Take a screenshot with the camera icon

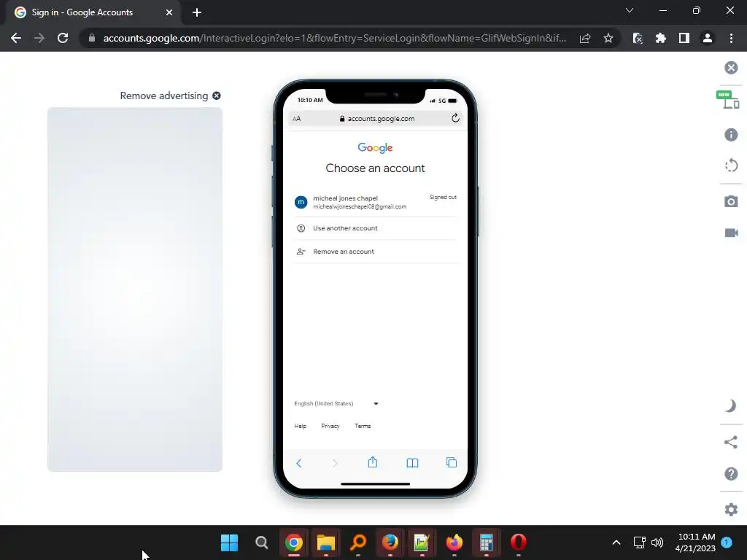click(x=731, y=201)
